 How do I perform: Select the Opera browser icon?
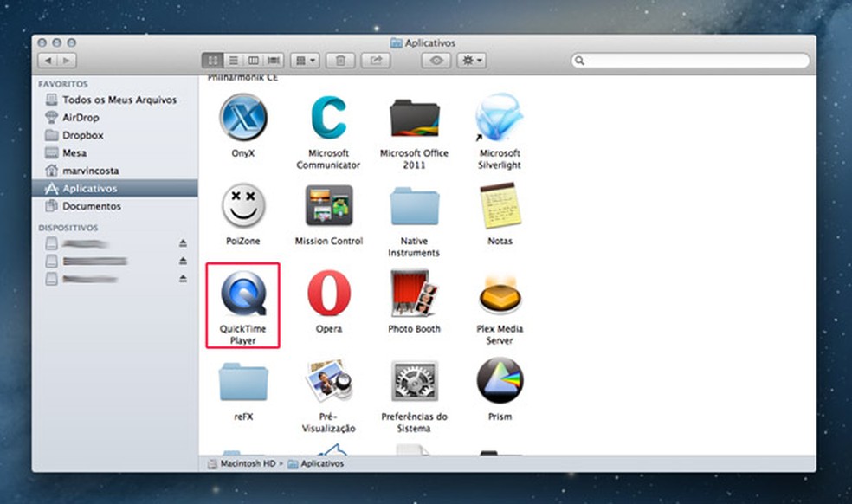coord(329,293)
